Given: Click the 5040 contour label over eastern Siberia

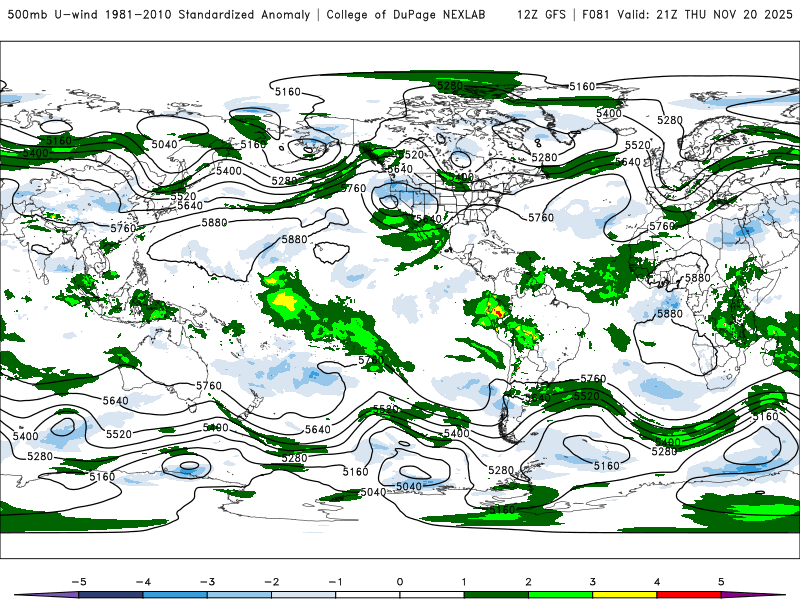Looking at the screenshot, I should 164,144.
